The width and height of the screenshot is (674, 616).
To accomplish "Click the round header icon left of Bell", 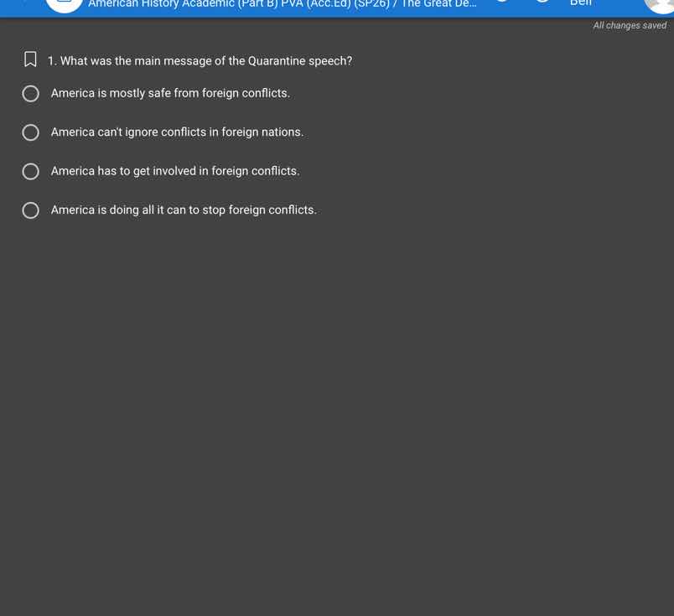I will [x=542, y=3].
